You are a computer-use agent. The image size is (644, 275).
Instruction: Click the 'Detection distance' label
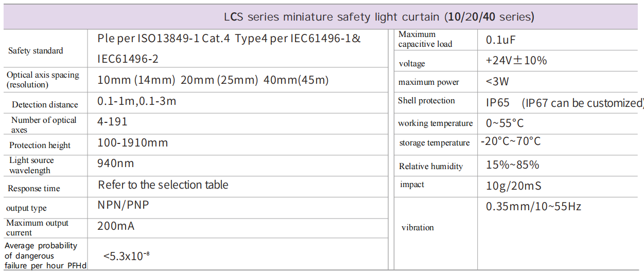click(45, 105)
